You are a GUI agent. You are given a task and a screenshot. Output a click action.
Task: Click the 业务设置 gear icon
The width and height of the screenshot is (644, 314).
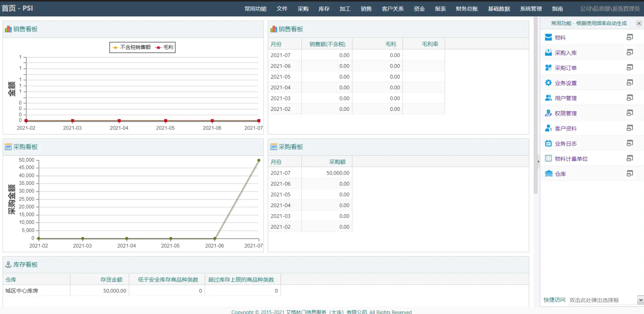click(x=548, y=83)
